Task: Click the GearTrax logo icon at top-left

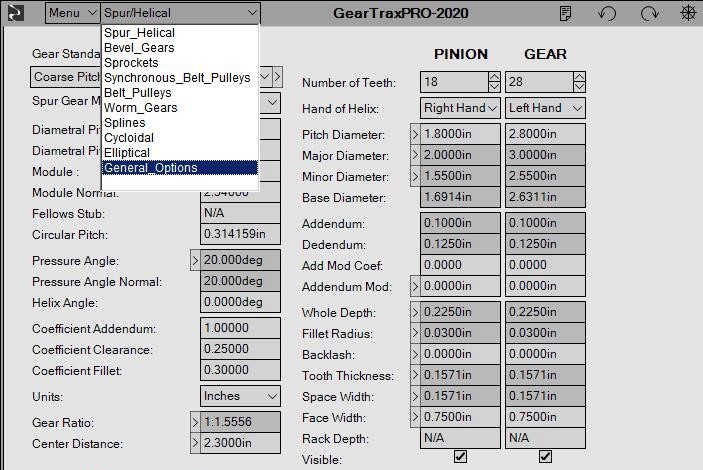Action: tap(16, 12)
